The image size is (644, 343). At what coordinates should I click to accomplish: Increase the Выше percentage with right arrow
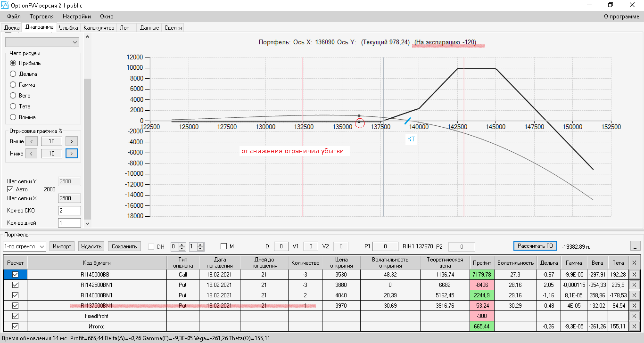click(72, 141)
